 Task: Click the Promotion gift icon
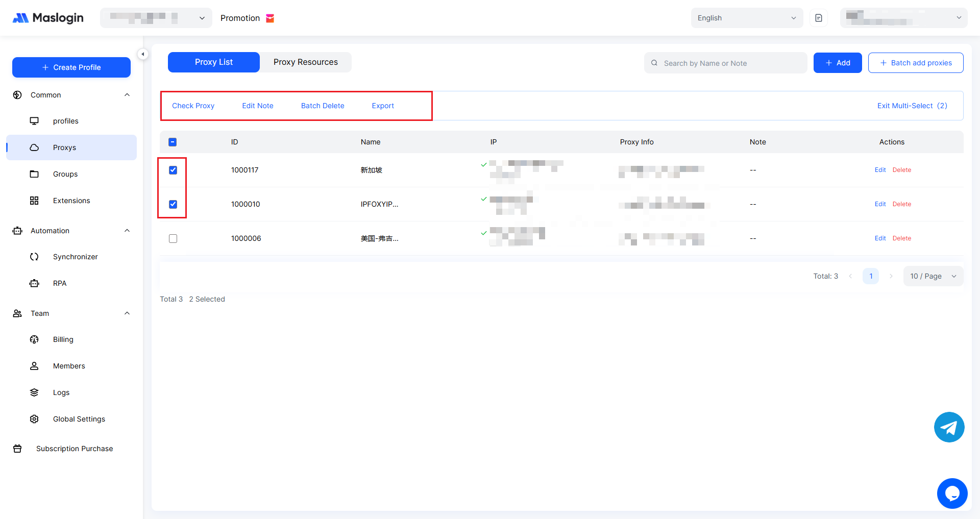[270, 18]
